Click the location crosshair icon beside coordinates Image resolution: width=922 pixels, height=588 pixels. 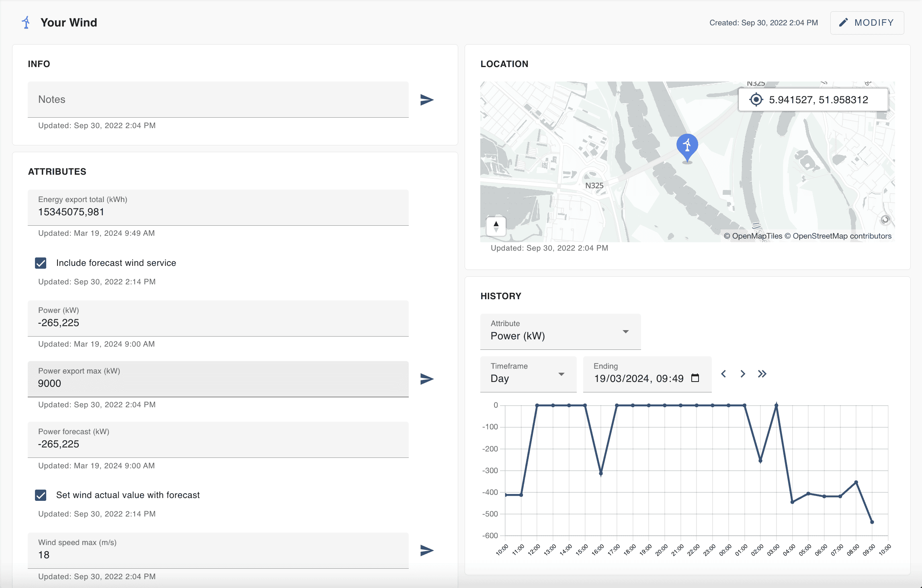point(756,100)
